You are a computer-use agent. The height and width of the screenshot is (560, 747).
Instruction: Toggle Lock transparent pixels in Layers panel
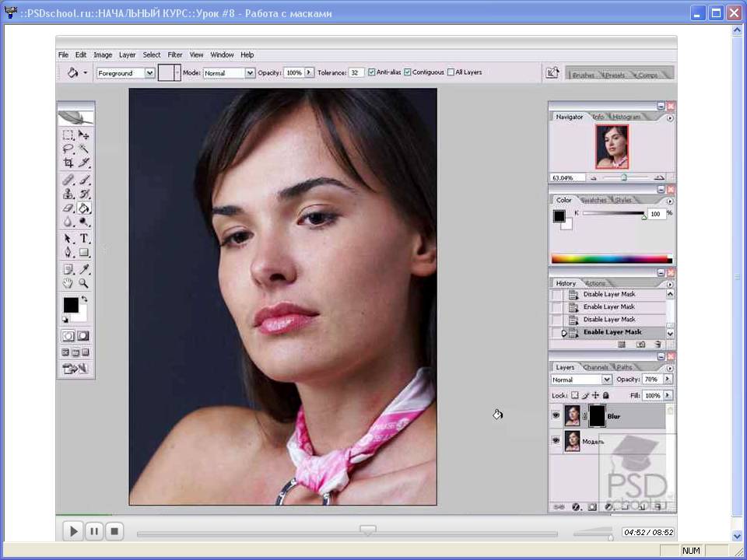[575, 395]
